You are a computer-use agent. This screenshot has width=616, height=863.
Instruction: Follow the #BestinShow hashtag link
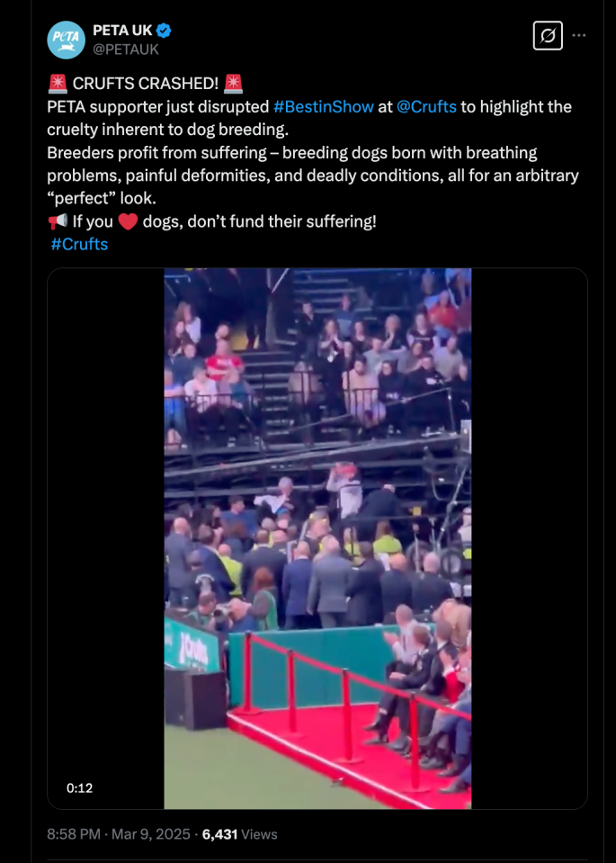pos(324,107)
